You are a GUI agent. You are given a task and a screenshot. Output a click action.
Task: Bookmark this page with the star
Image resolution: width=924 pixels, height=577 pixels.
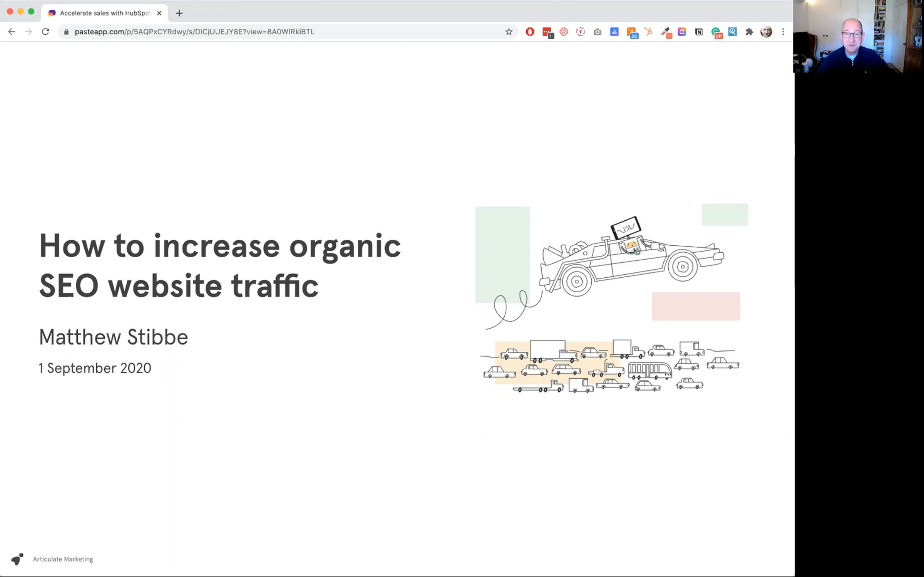509,32
